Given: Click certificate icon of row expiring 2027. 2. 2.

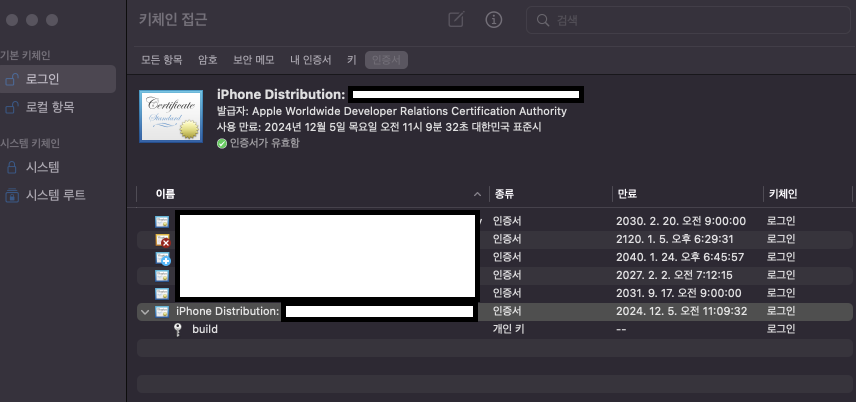Looking at the screenshot, I should click(x=162, y=275).
